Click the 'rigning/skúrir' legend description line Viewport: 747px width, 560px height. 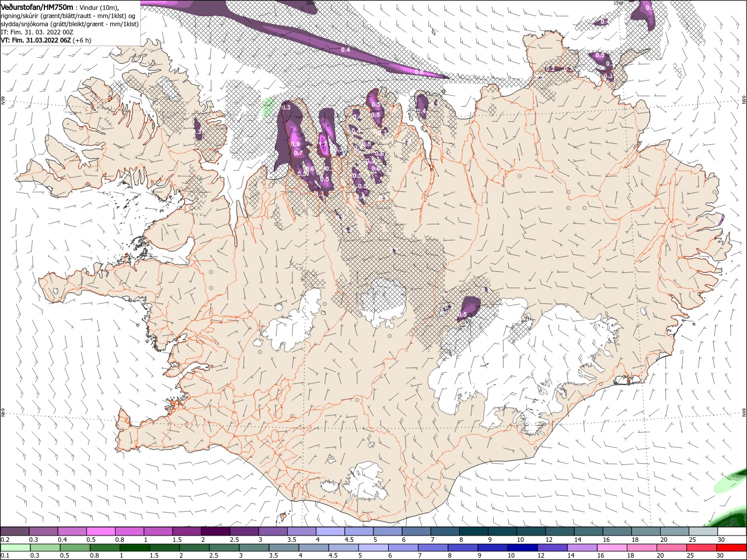[x=68, y=16]
